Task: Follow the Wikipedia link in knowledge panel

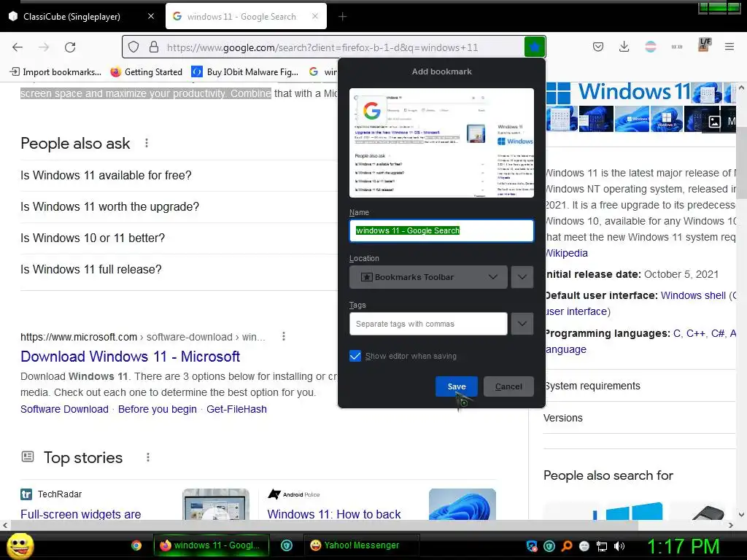Action: tap(566, 253)
